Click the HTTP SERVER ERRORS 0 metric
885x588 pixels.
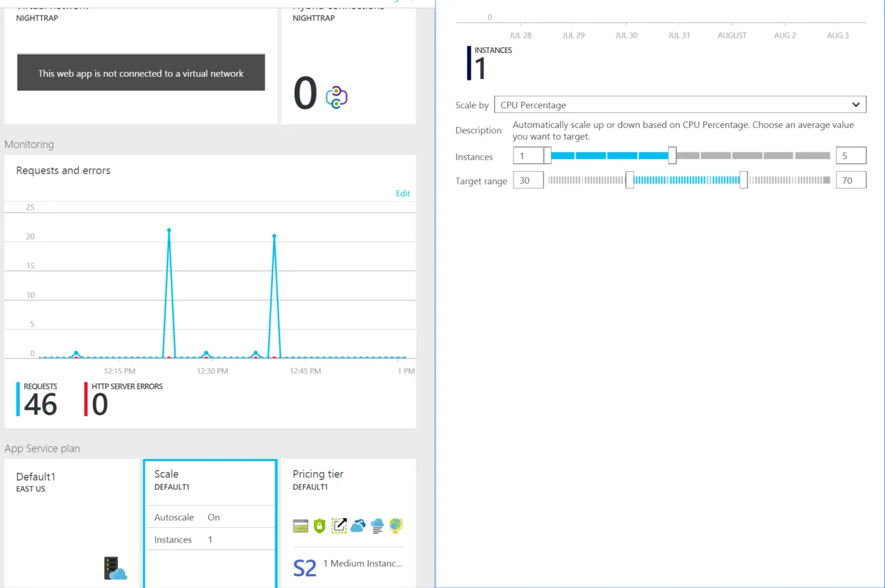[124, 399]
